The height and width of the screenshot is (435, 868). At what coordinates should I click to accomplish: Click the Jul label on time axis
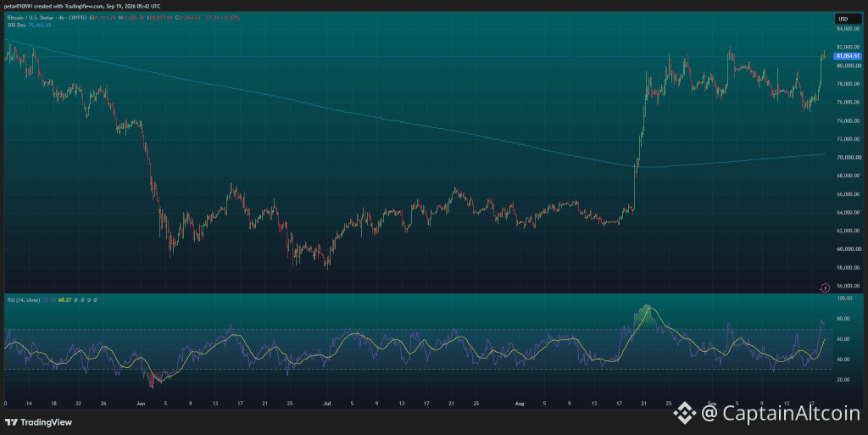pos(326,404)
